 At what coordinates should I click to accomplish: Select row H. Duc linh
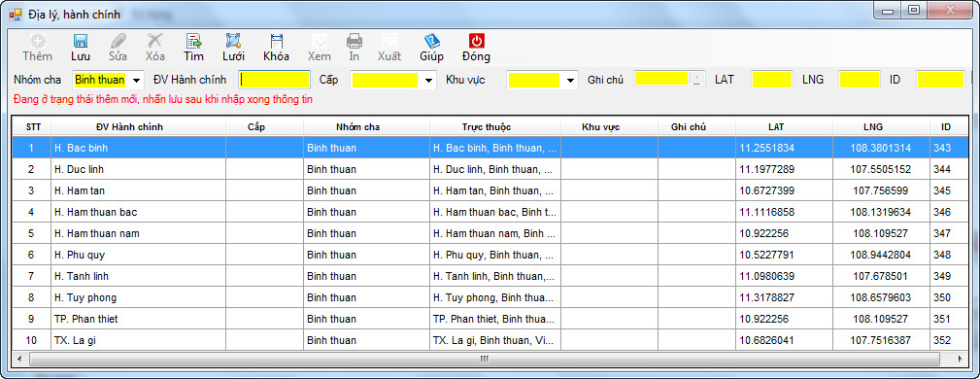coord(490,169)
